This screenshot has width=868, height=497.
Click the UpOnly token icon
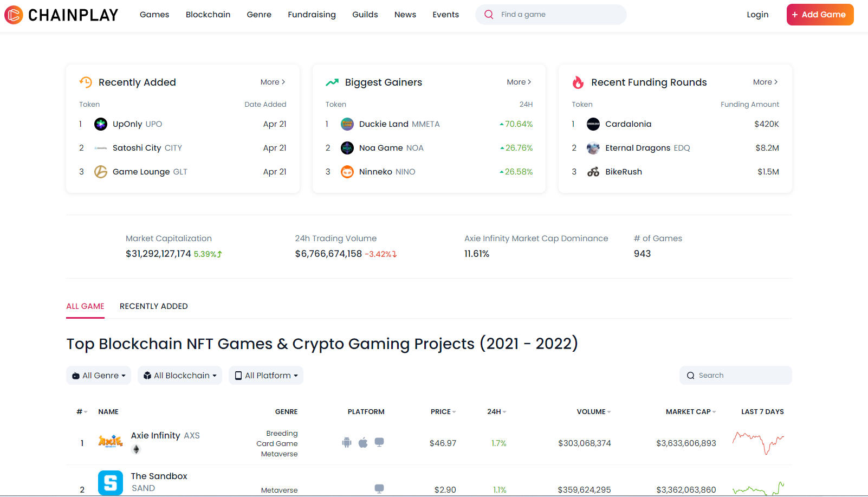point(101,124)
